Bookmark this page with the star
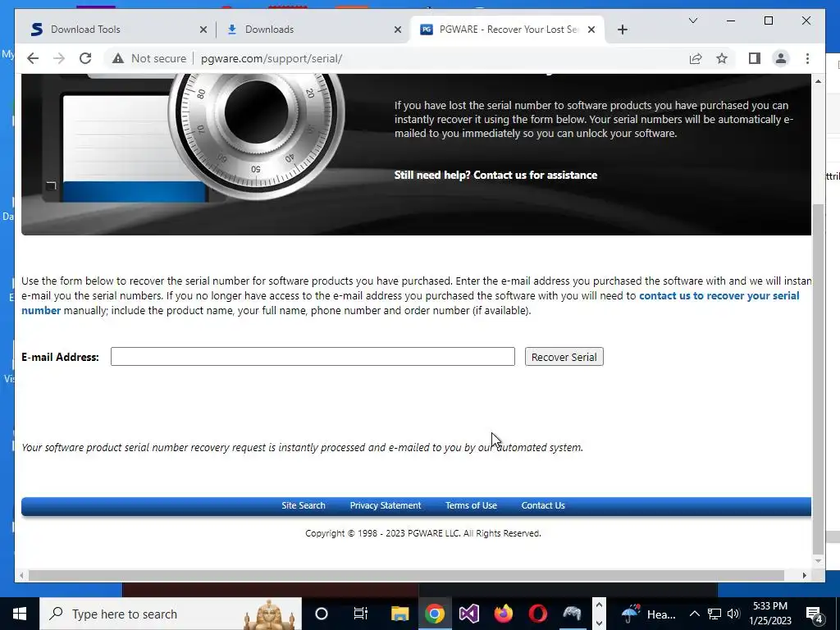This screenshot has height=630, width=840. click(722, 58)
